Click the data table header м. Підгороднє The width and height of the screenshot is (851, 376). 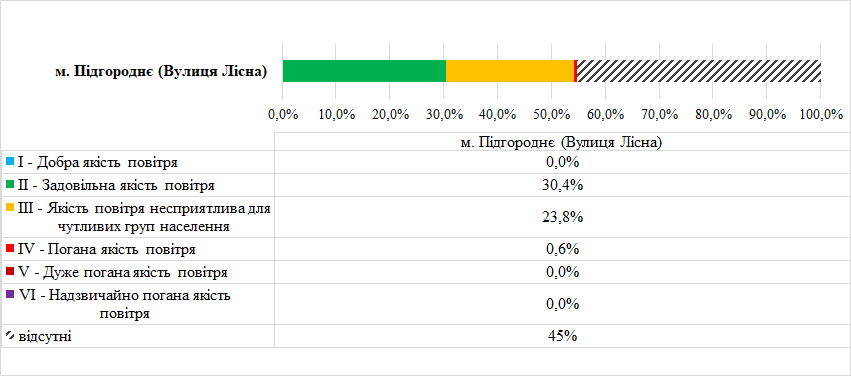(562, 143)
